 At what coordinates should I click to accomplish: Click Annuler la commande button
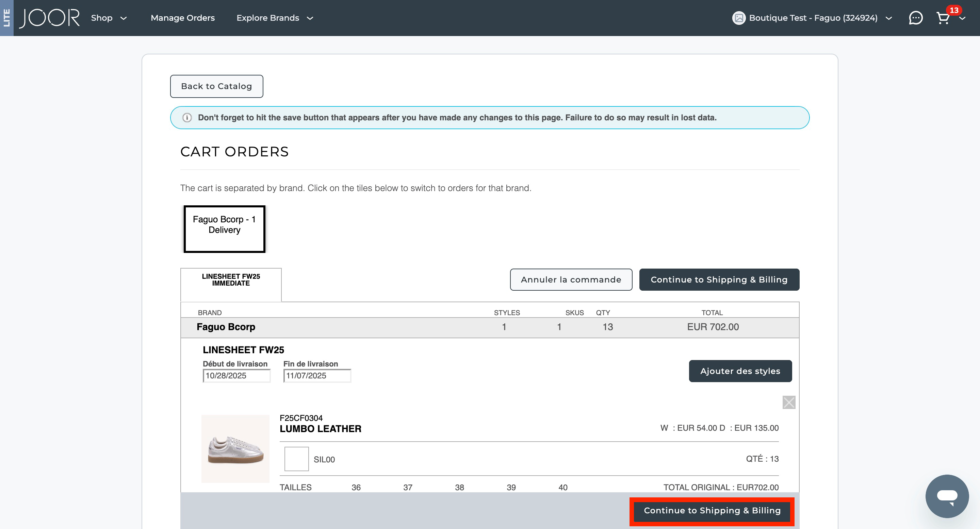point(571,280)
